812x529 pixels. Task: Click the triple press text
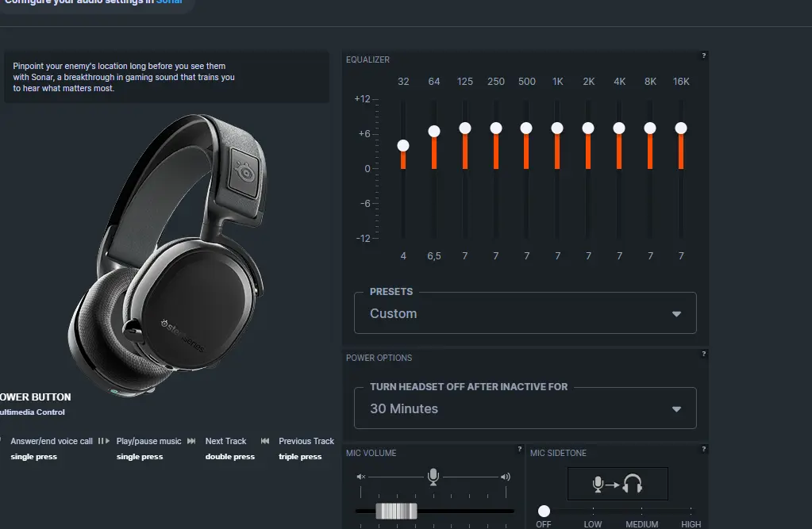pyautogui.click(x=300, y=457)
